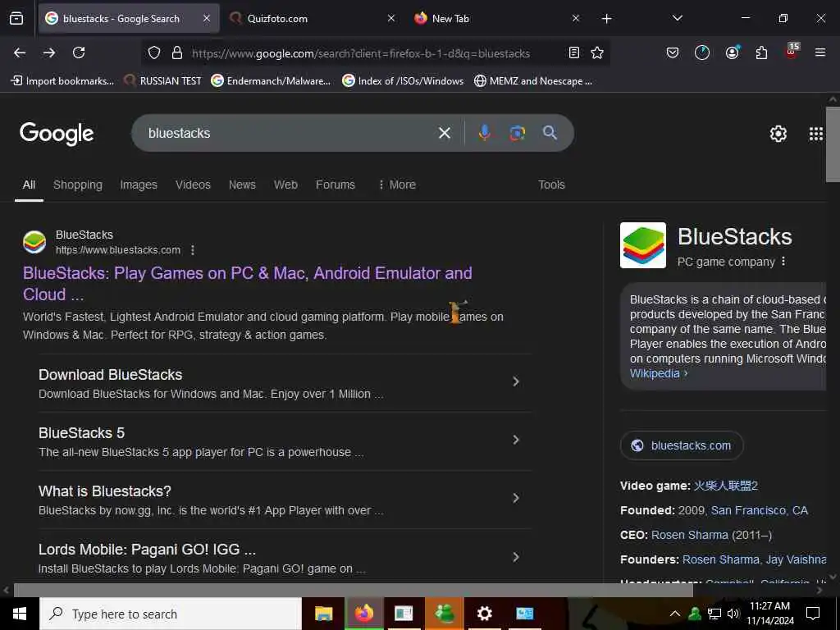Viewport: 840px width, 630px height.
Task: Open Wikipedia link in knowledge panel
Action: tap(655, 373)
